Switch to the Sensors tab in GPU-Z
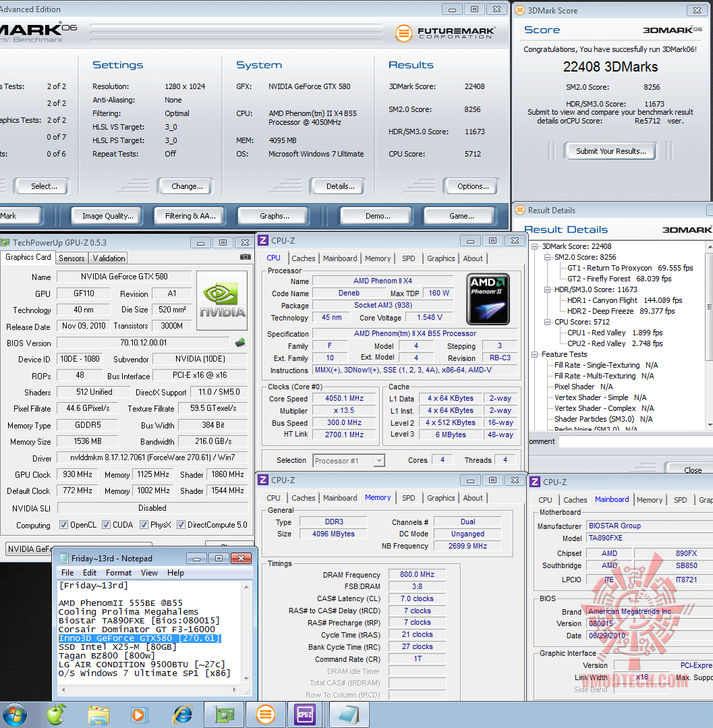713x728 pixels. [x=72, y=258]
